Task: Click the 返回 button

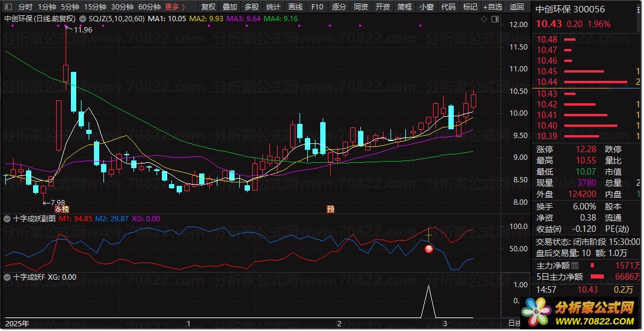Action: pos(516,7)
